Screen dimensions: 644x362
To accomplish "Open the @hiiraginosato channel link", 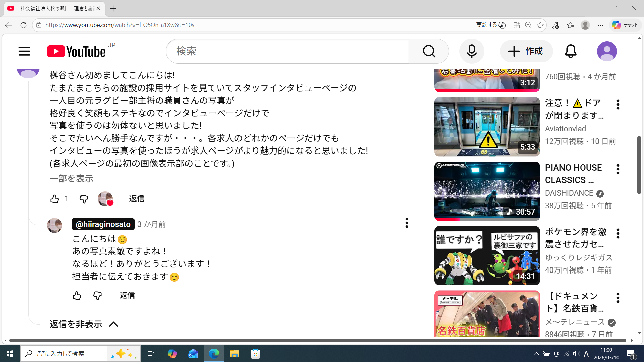I will (103, 224).
